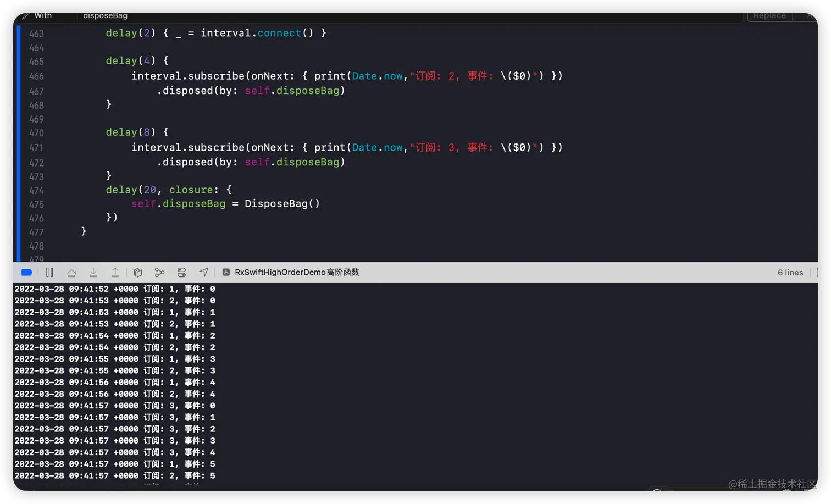This screenshot has width=831, height=504.
Task: Click console output '09:41:54 订阅: 1, 事件: 2'
Action: 115,336
